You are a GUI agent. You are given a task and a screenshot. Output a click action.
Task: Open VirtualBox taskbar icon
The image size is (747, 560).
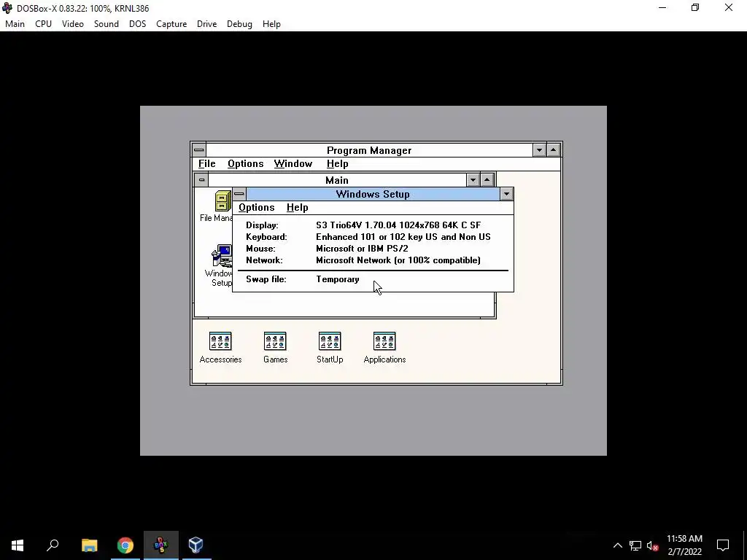coord(196,545)
